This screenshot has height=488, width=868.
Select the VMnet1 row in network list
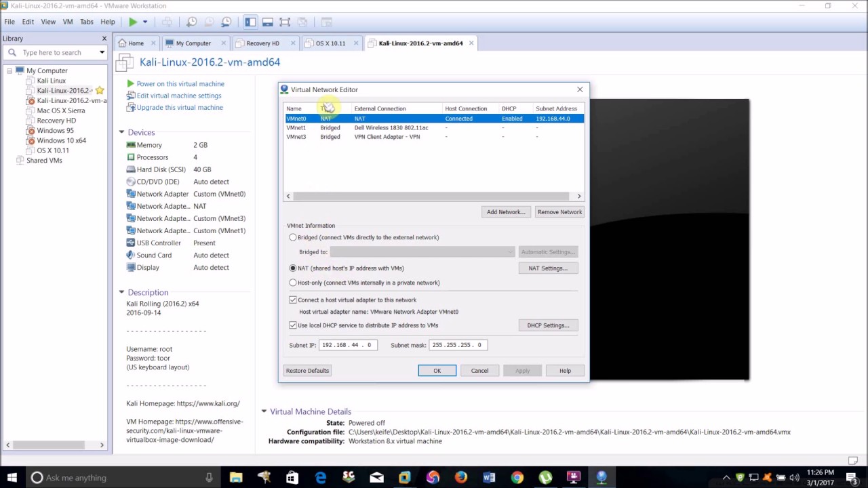pos(434,127)
